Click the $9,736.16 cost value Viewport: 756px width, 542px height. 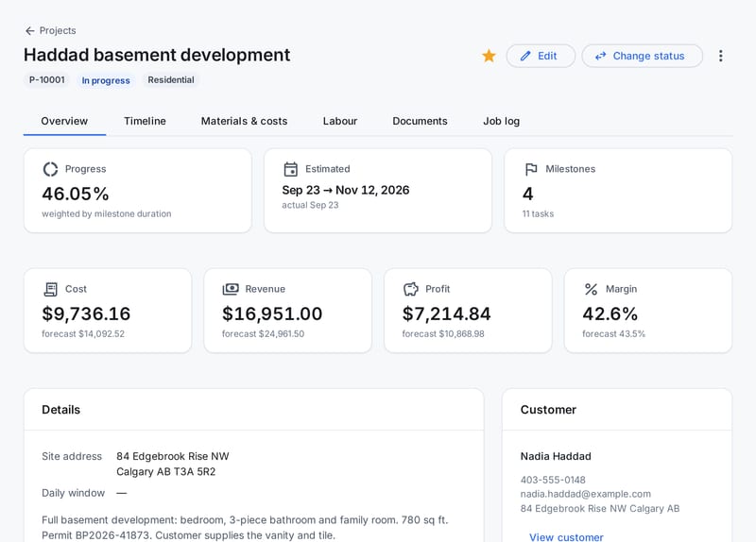(86, 313)
